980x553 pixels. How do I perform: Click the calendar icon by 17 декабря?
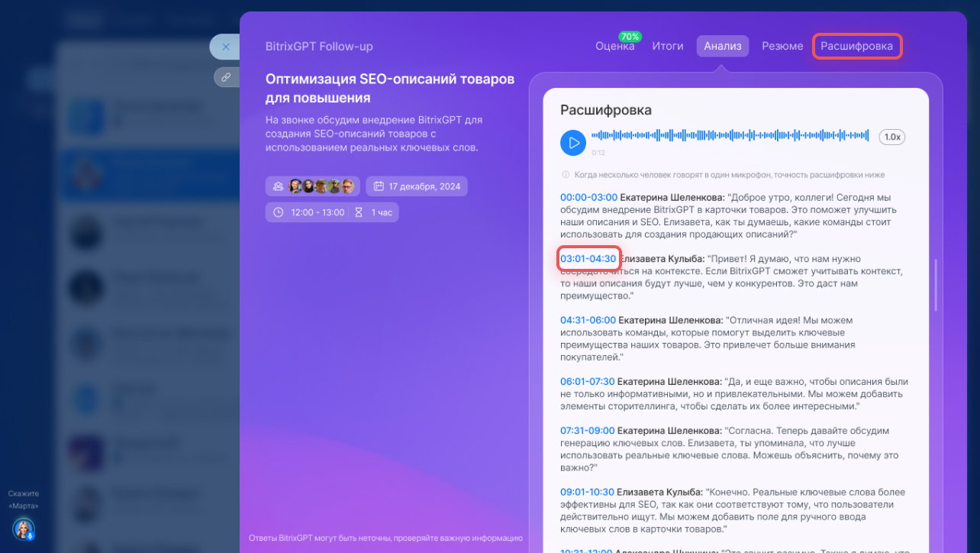pyautogui.click(x=378, y=186)
